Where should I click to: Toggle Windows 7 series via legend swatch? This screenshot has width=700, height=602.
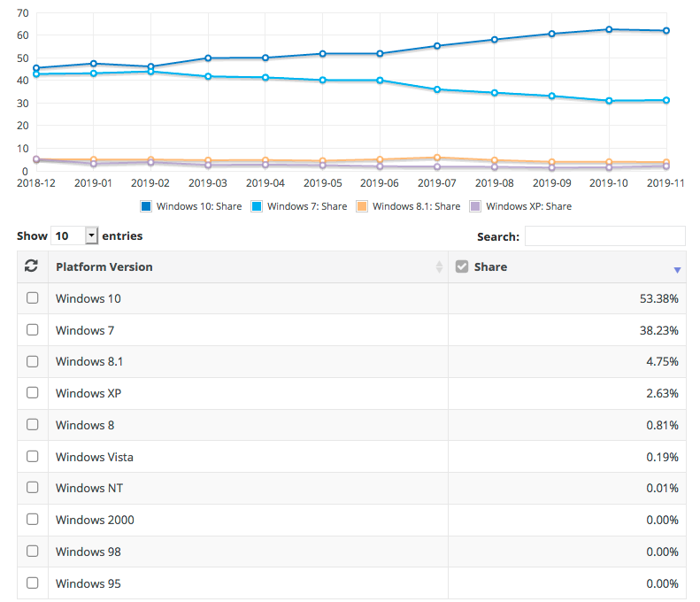pyautogui.click(x=257, y=206)
